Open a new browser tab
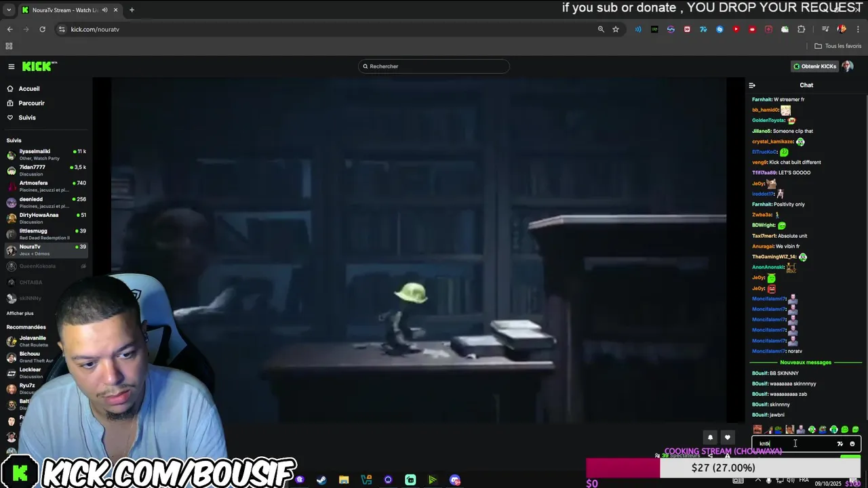The image size is (868, 488). point(132,10)
